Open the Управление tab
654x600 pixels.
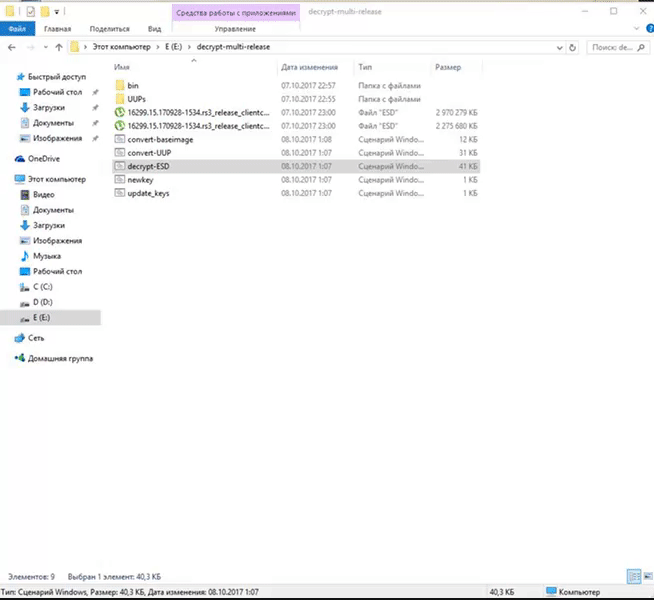(x=235, y=29)
